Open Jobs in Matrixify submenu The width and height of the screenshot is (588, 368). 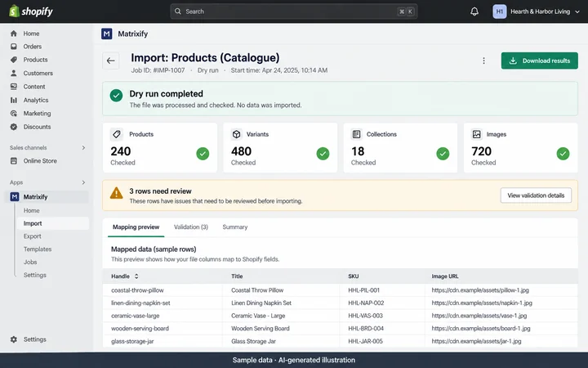click(x=30, y=263)
